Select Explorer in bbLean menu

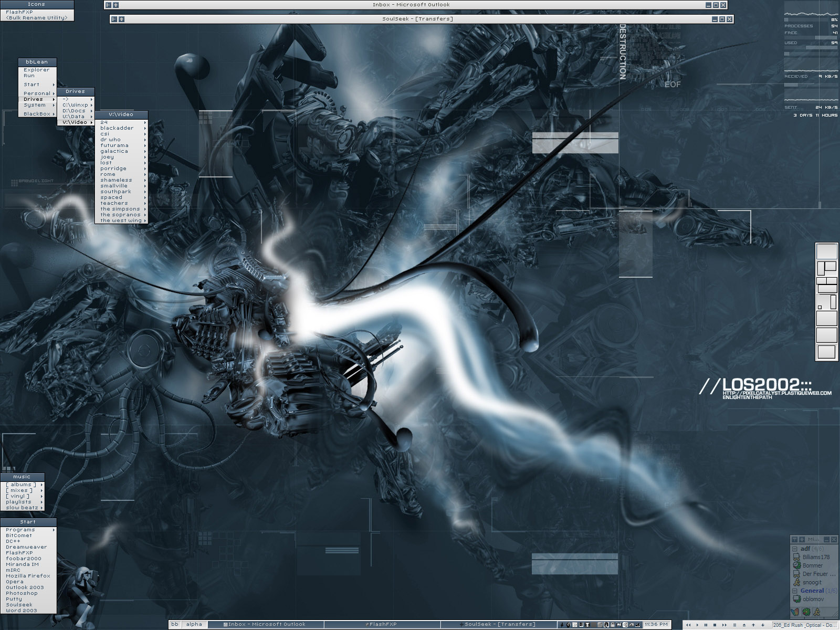(x=36, y=70)
